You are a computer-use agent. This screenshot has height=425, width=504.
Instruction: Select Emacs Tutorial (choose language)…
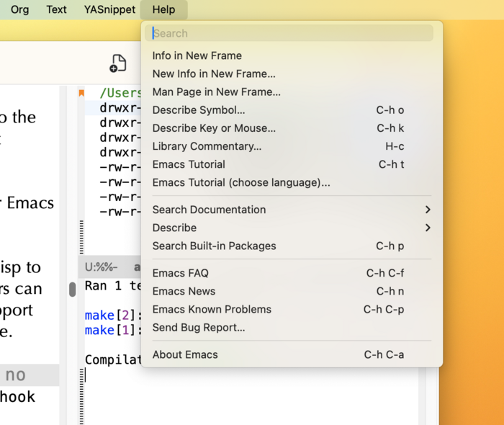point(292,182)
